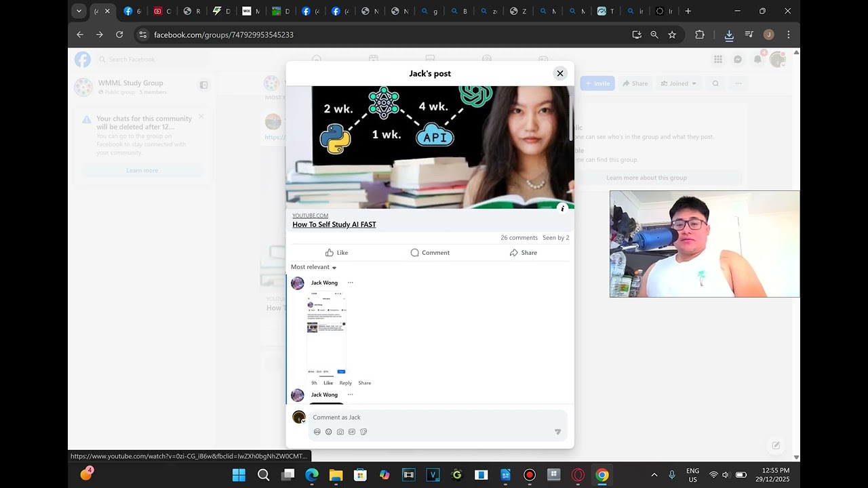Open the ENG US language switcher
Screen dimensions: 868x488
(692, 475)
